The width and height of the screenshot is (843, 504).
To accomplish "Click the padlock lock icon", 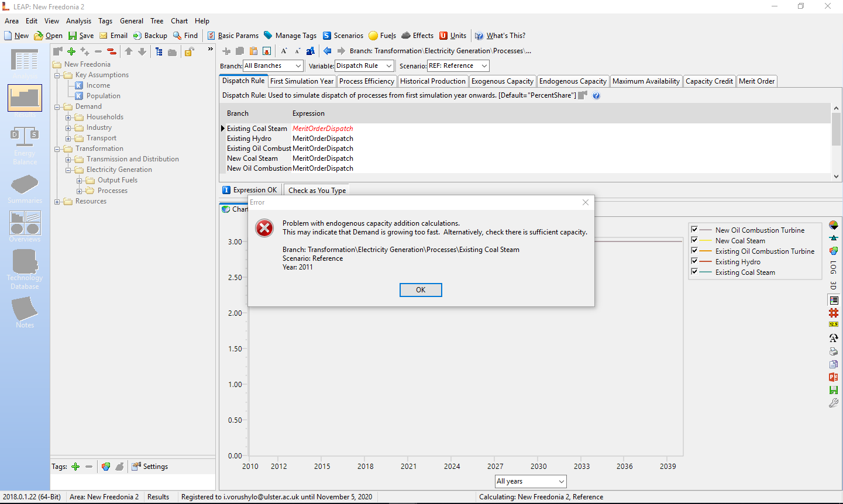I will 189,51.
